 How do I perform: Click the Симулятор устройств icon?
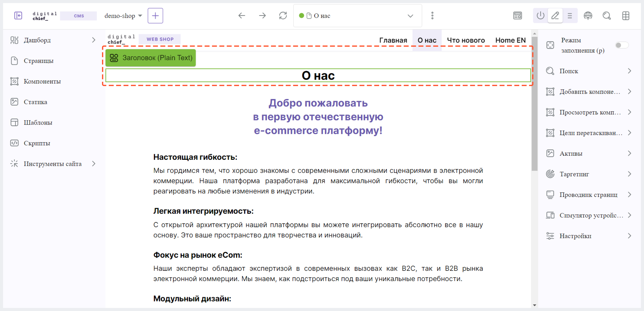pyautogui.click(x=550, y=215)
